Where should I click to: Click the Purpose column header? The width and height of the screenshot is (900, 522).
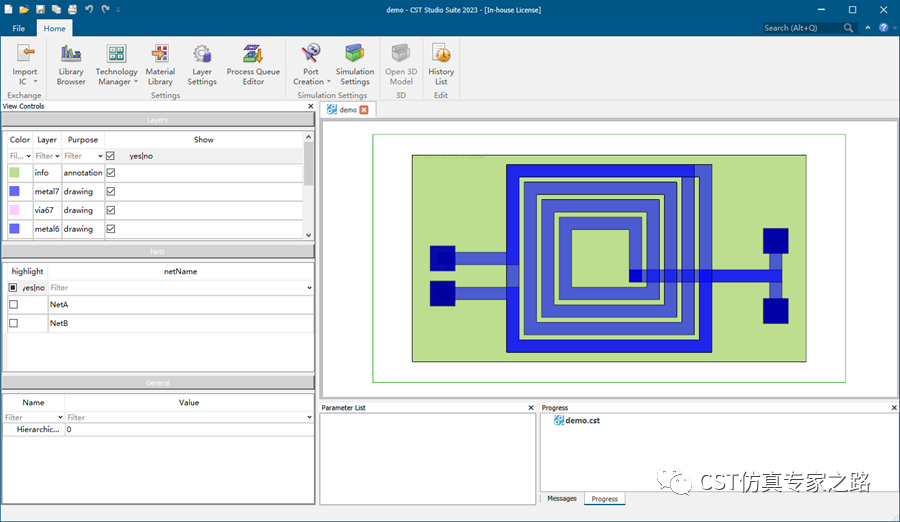click(x=83, y=140)
